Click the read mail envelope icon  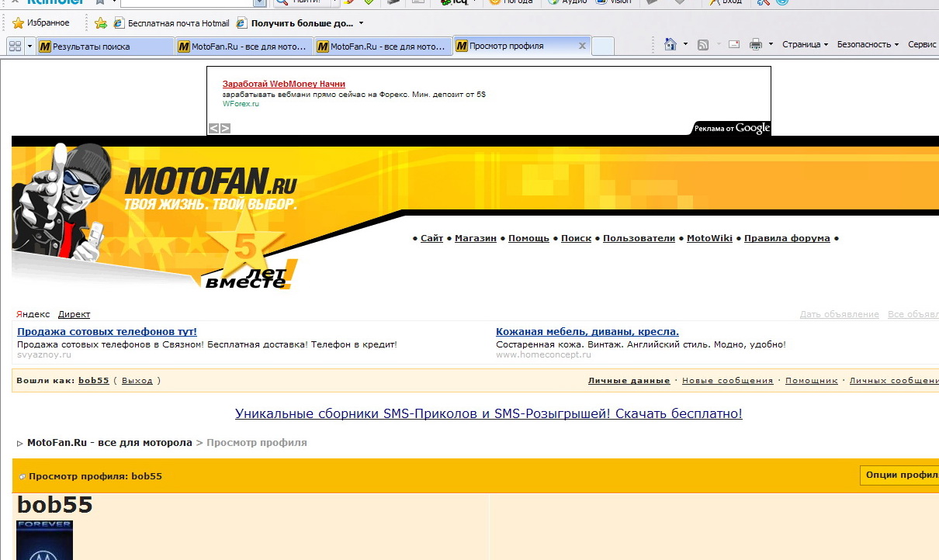click(x=734, y=45)
